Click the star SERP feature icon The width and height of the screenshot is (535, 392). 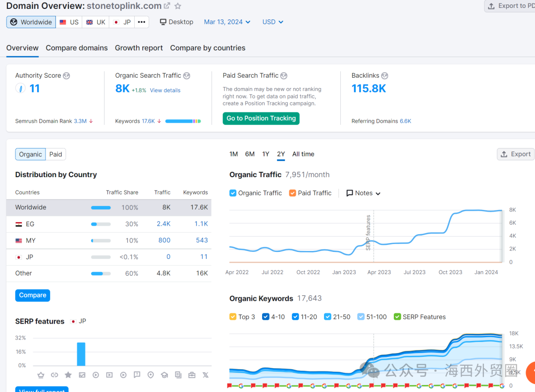[68, 375]
